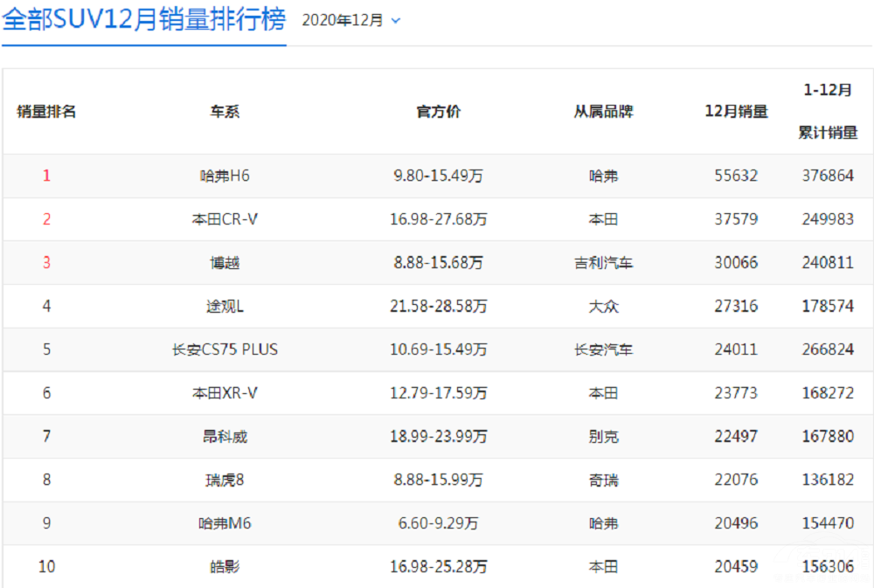Select December sales value 55632
The height and width of the screenshot is (588, 874).
click(736, 176)
